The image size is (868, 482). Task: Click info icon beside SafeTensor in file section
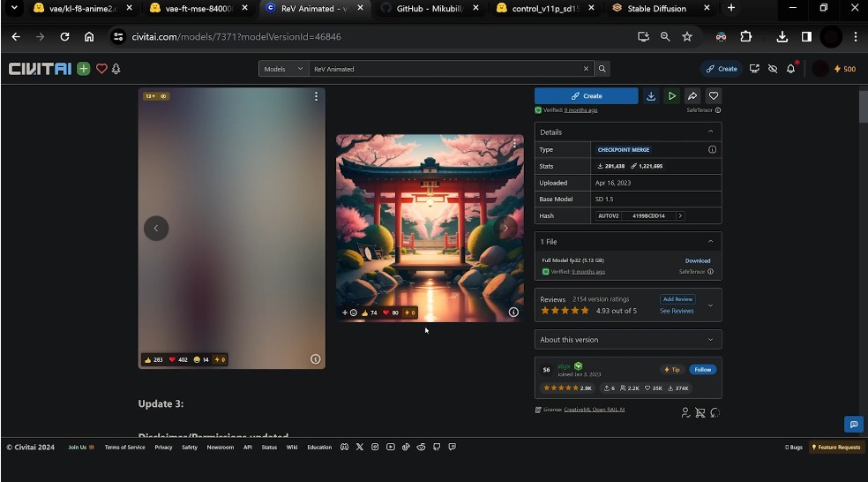click(710, 272)
